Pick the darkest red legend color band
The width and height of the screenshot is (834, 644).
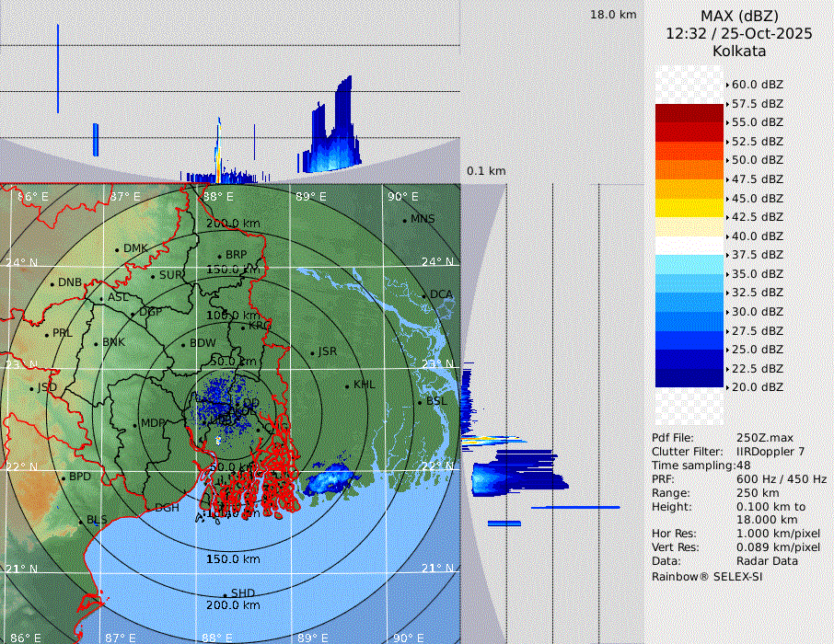[689, 113]
